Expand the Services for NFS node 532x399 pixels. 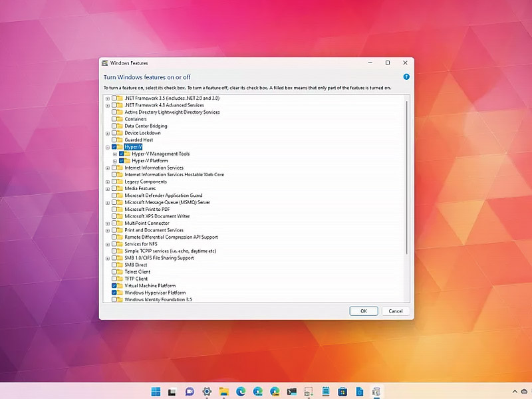tap(108, 244)
